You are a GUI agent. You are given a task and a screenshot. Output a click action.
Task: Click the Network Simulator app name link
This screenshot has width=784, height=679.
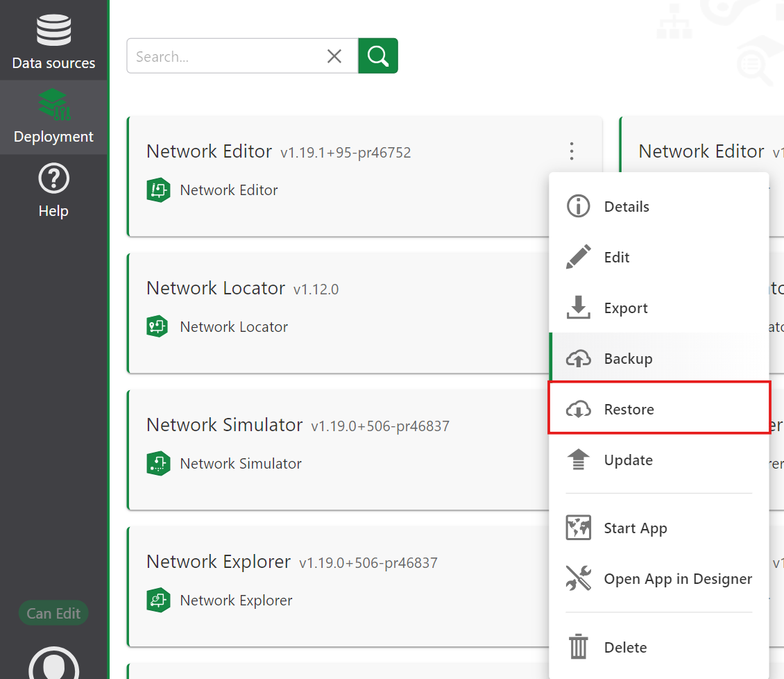point(241,463)
